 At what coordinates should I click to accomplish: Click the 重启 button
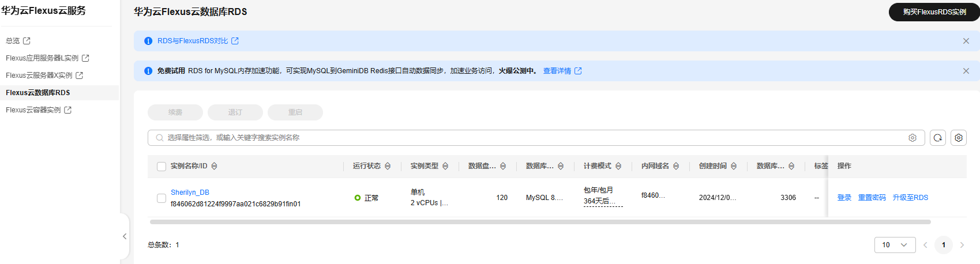click(x=295, y=112)
